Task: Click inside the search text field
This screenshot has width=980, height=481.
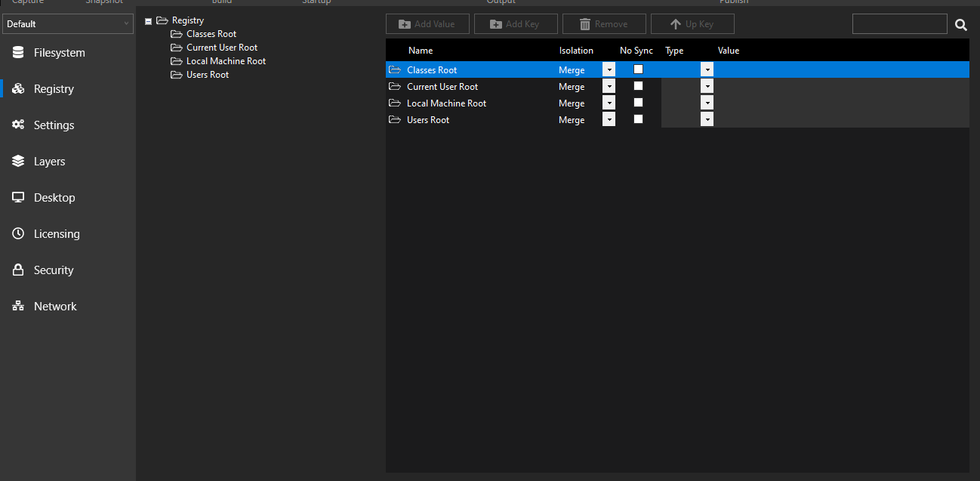Action: 899,23
